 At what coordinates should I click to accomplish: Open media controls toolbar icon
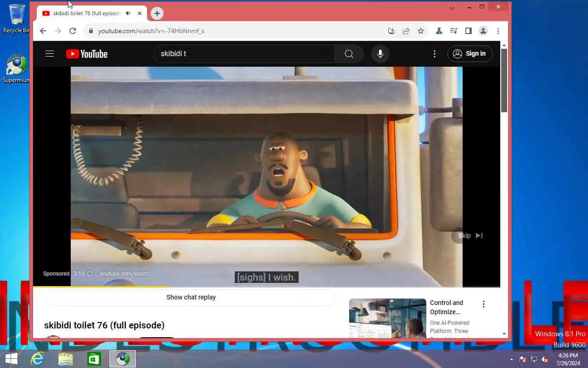click(x=453, y=31)
